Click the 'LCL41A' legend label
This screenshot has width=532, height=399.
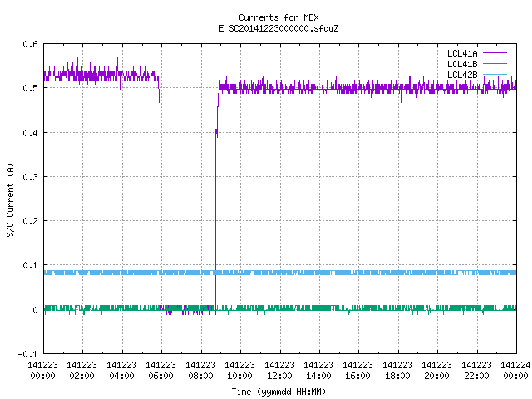pos(462,53)
